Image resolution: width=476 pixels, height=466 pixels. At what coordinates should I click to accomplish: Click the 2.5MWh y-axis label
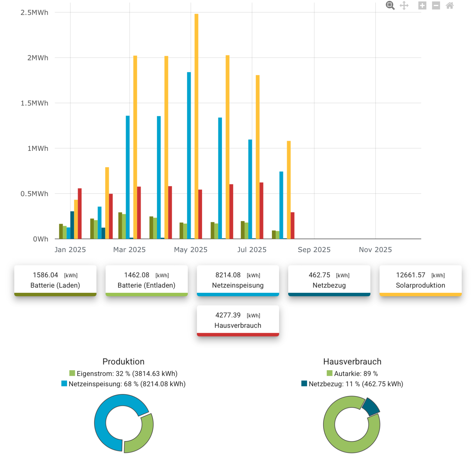pyautogui.click(x=34, y=12)
